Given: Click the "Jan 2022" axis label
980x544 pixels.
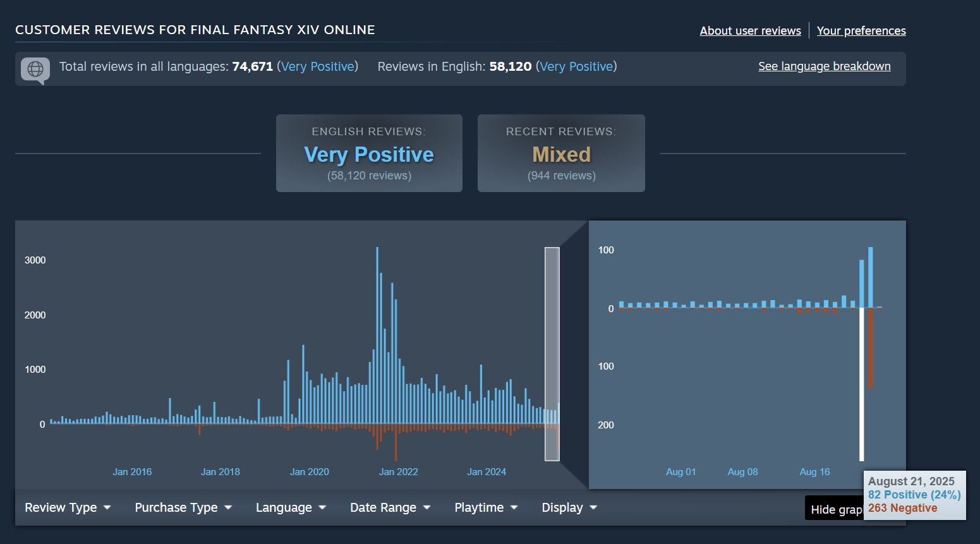Looking at the screenshot, I should [399, 472].
